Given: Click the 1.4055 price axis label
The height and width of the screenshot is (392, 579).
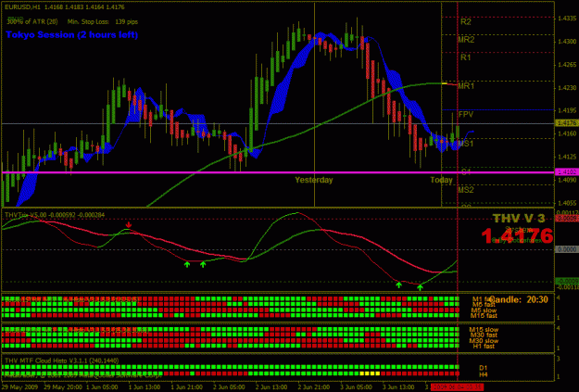Looking at the screenshot, I should 567,203.
